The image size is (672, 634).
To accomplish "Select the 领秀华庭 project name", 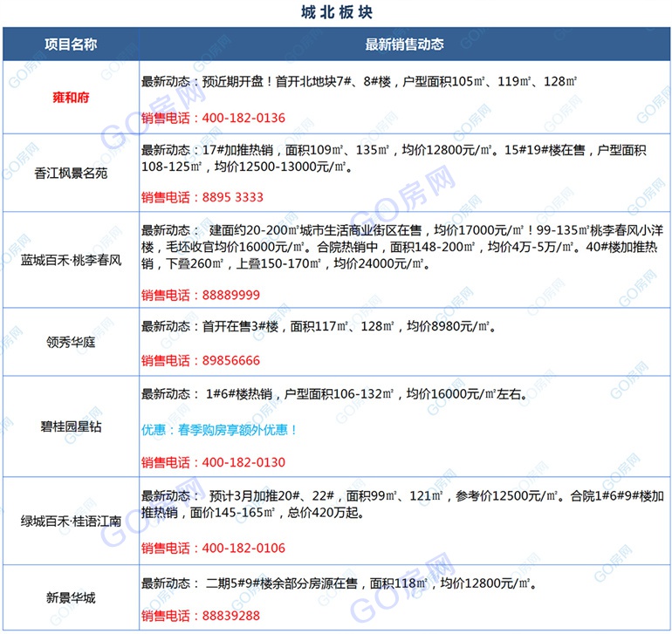I will [x=71, y=342].
